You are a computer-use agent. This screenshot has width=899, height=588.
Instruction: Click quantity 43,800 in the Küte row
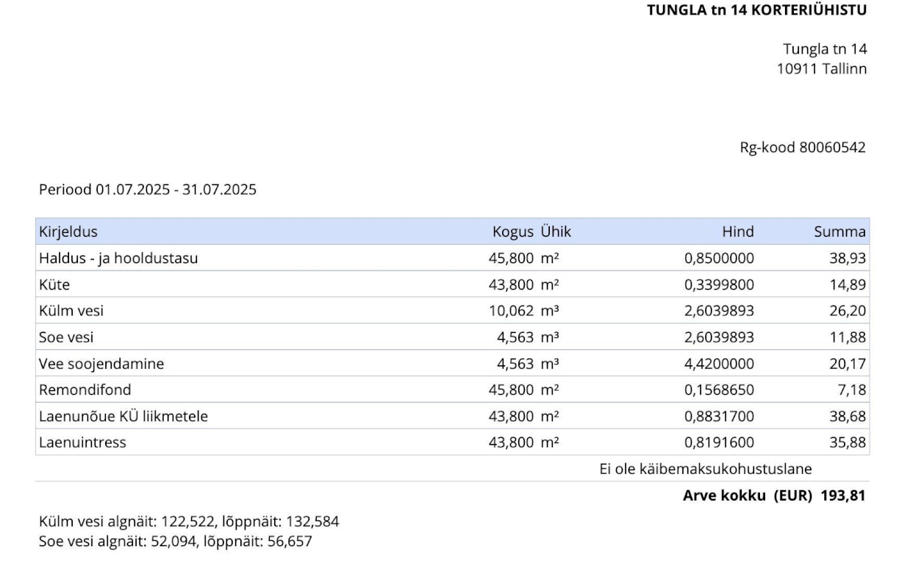pyautogui.click(x=511, y=285)
